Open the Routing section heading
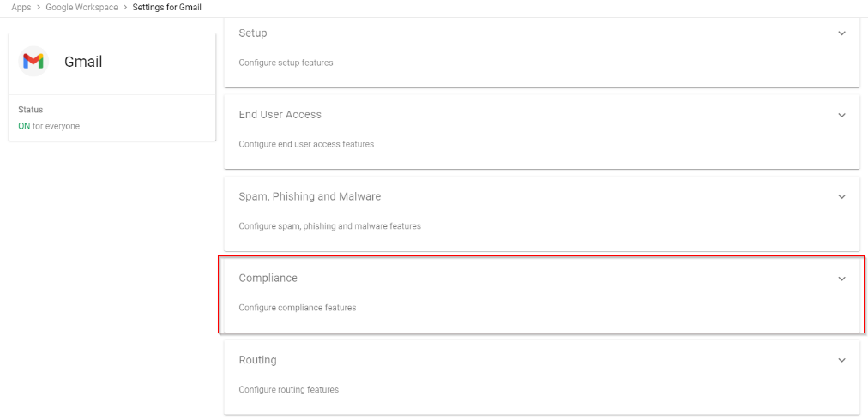868x420 pixels. (x=257, y=360)
